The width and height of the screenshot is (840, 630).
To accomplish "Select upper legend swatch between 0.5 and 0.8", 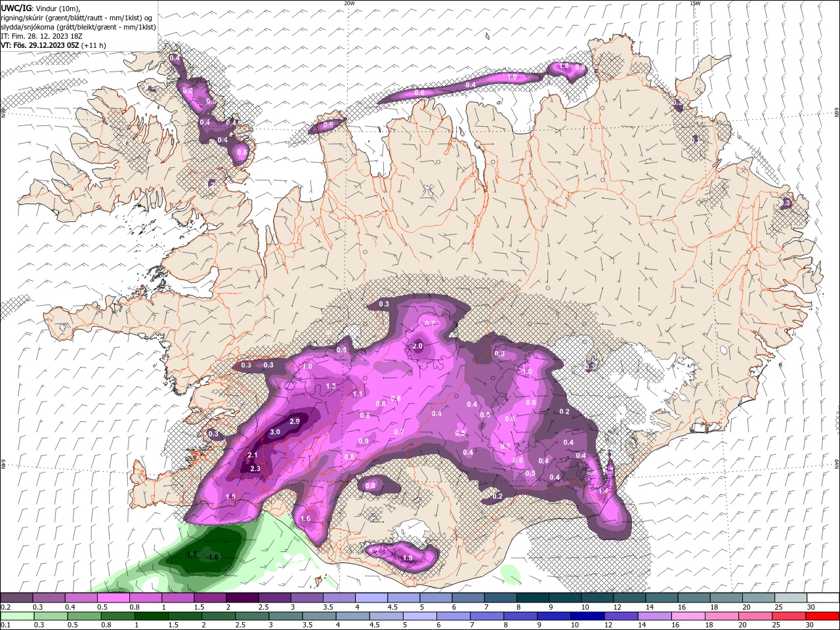I will tap(113, 598).
